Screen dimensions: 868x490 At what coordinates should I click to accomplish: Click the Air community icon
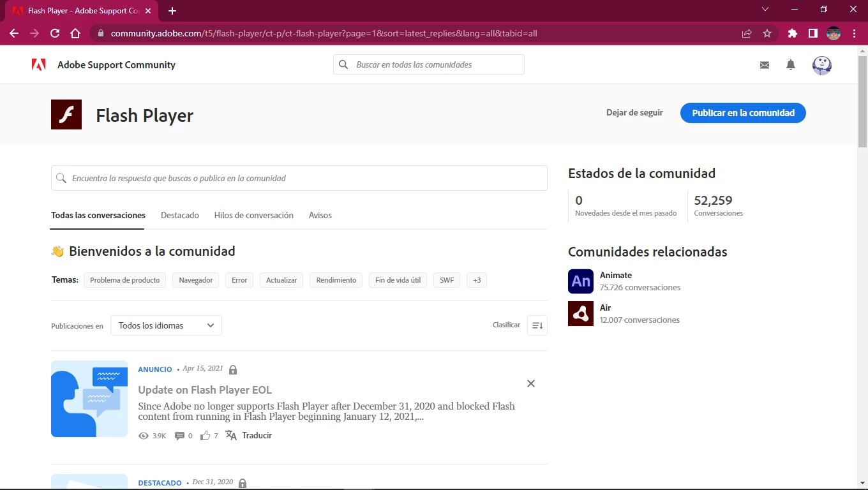(x=581, y=313)
